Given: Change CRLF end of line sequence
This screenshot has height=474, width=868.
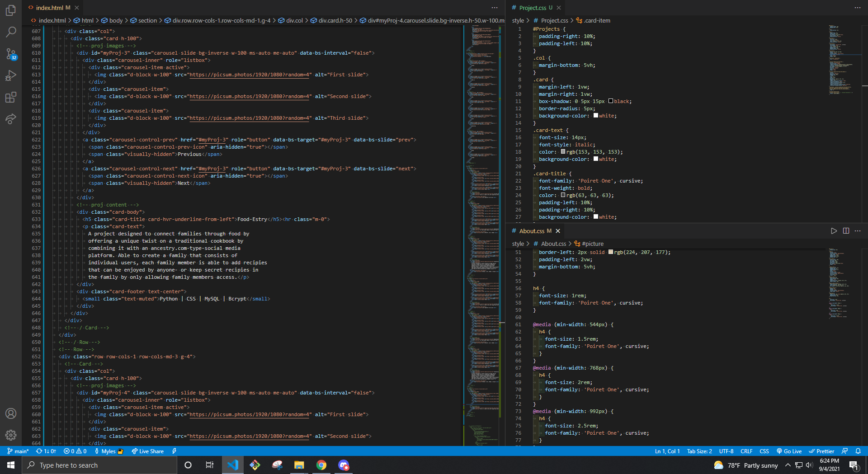Looking at the screenshot, I should pos(746,451).
